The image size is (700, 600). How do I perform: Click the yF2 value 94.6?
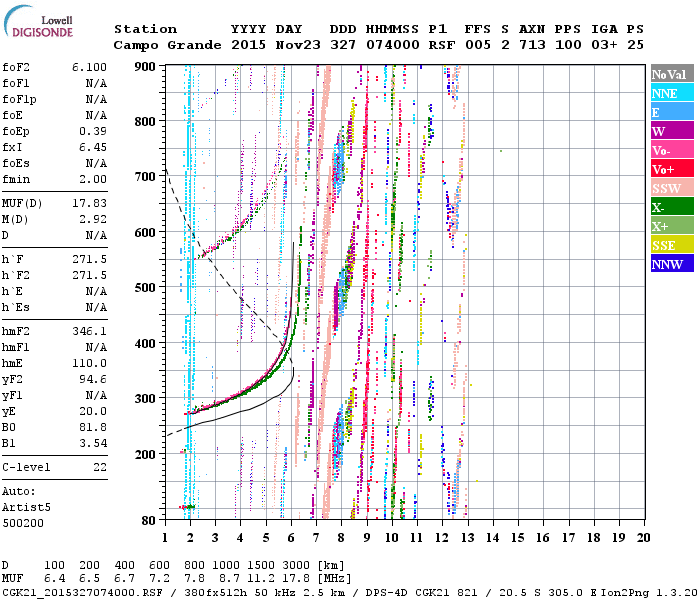(x=93, y=379)
